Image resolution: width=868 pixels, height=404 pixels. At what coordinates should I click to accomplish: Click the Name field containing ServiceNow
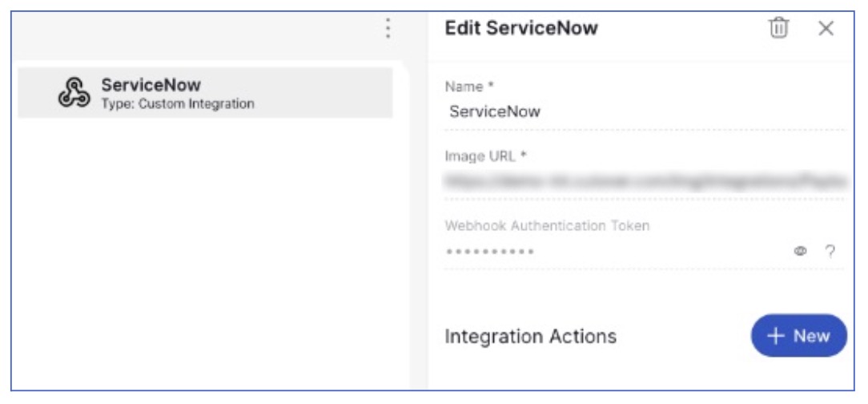point(645,111)
